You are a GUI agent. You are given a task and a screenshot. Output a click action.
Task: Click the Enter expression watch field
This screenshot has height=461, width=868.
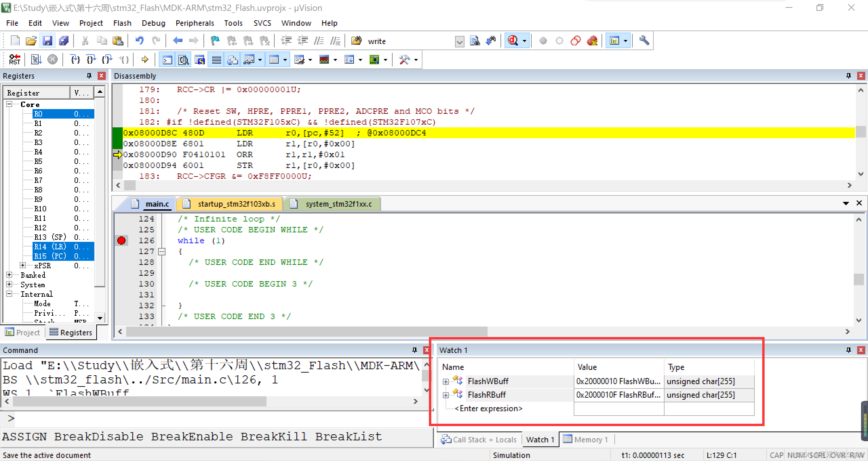[x=488, y=408]
